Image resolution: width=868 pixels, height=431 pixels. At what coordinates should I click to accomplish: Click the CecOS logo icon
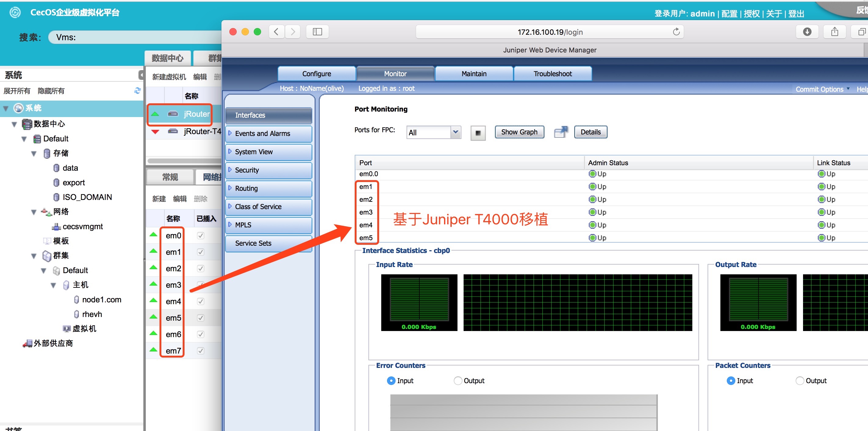[15, 13]
